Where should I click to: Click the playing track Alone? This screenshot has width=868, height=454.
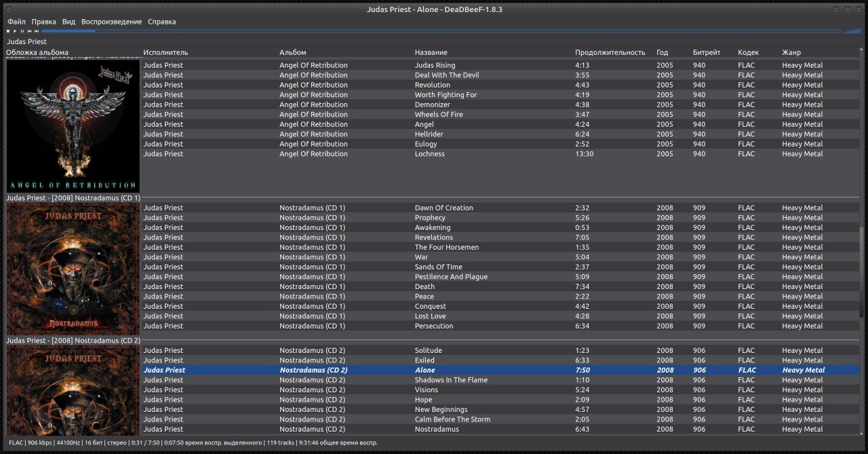[x=500, y=370]
